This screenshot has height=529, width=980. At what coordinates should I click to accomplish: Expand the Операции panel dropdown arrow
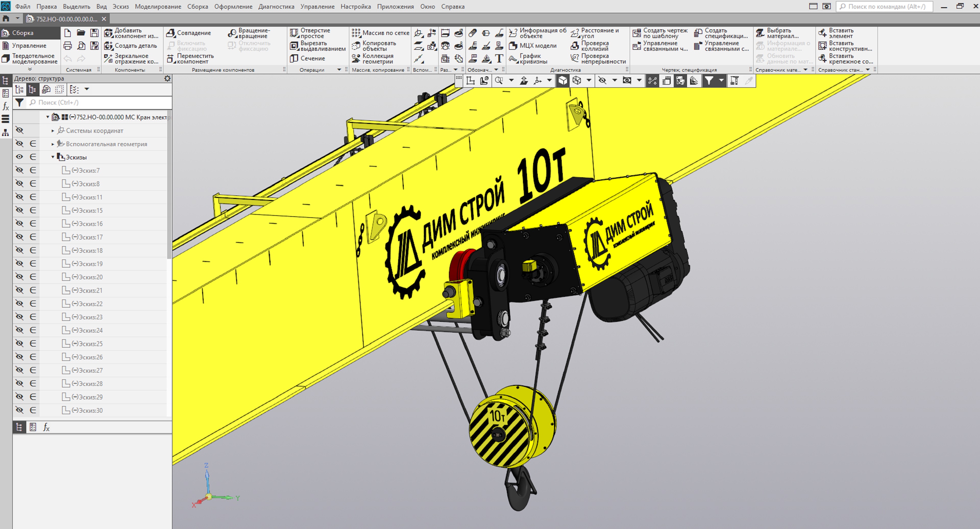(x=339, y=70)
